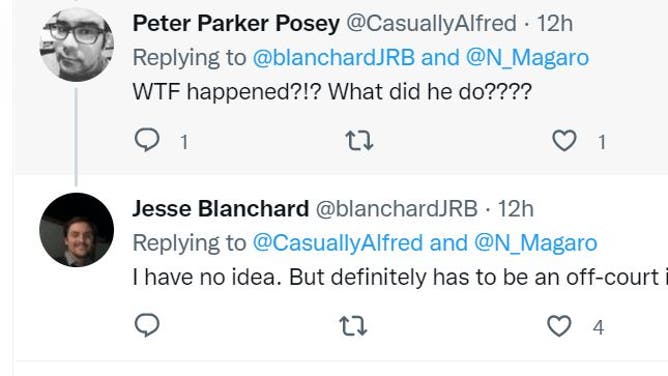Retweet the "WTF happened" tweet
Image resolution: width=668 pixels, height=376 pixels.
coord(359,141)
